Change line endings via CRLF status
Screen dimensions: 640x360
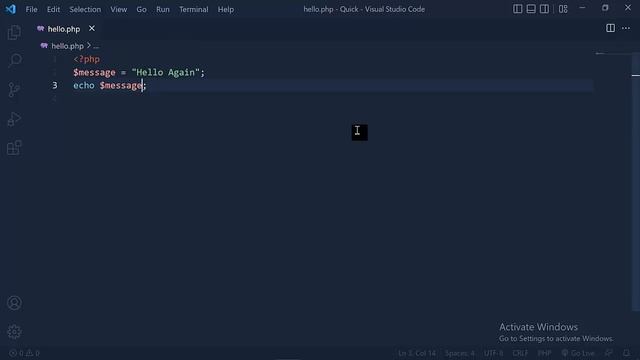point(520,353)
